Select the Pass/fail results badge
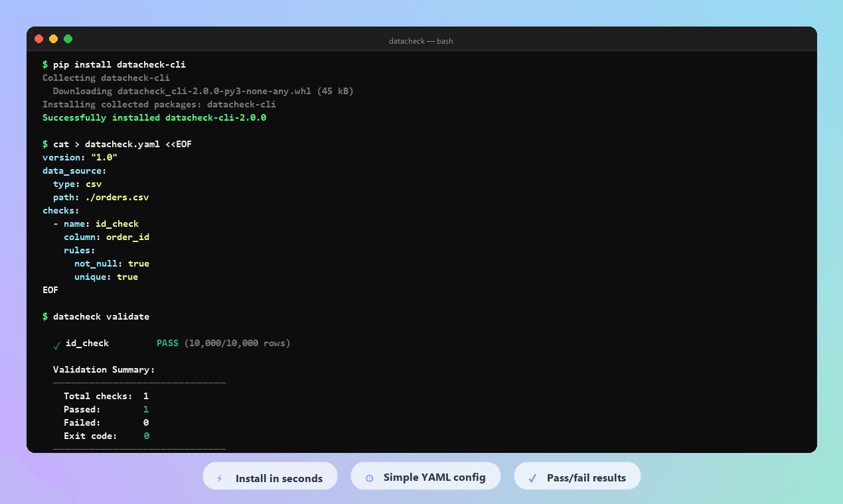The image size is (843, 504). point(577,476)
